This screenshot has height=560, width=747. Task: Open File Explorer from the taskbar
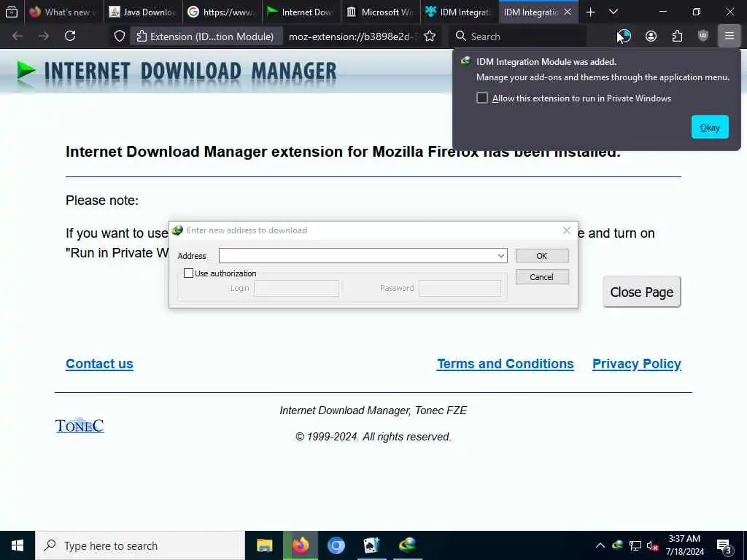[x=264, y=545]
